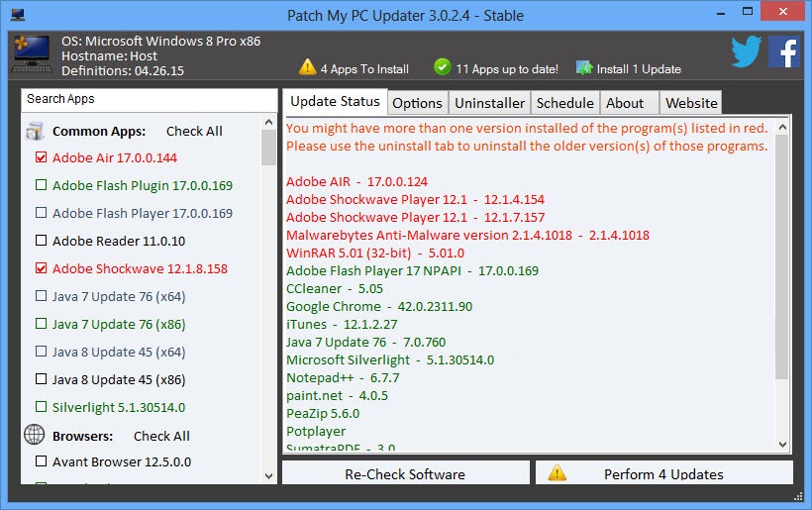
Task: Click Check All beside Common Apps
Action: pyautogui.click(x=194, y=131)
